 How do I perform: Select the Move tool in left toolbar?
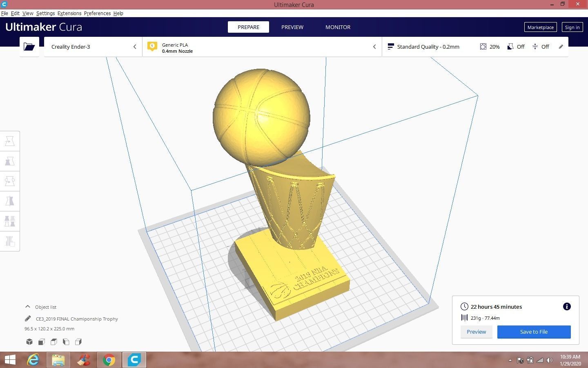point(10,141)
